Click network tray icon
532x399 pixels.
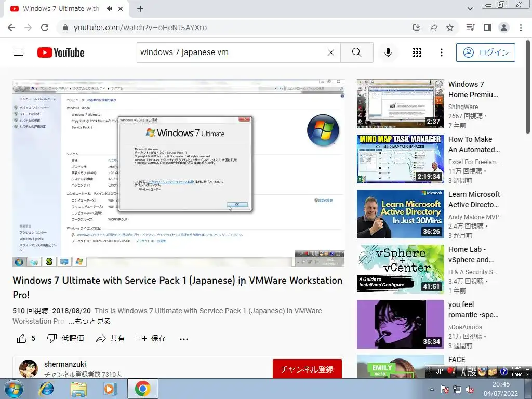click(x=457, y=390)
